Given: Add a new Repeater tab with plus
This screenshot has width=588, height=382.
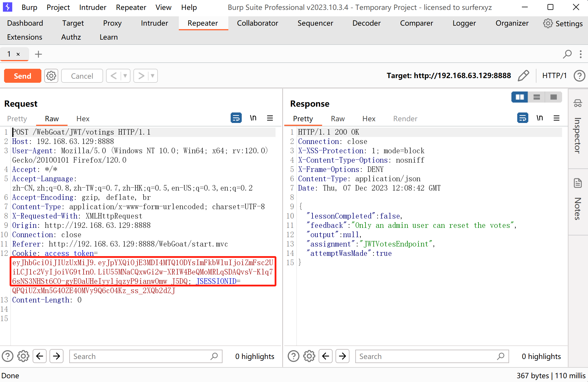Looking at the screenshot, I should click(x=38, y=54).
